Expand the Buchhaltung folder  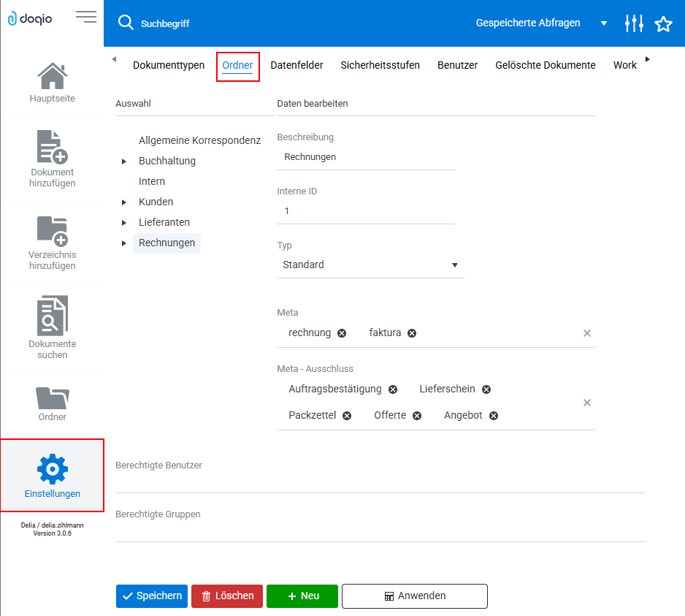point(124,161)
